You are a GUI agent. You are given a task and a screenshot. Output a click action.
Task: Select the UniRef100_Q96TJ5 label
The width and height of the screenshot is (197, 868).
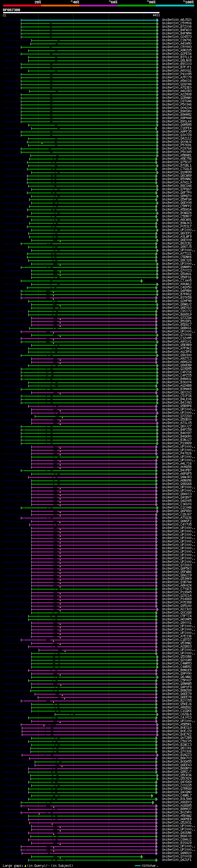tap(177, 247)
